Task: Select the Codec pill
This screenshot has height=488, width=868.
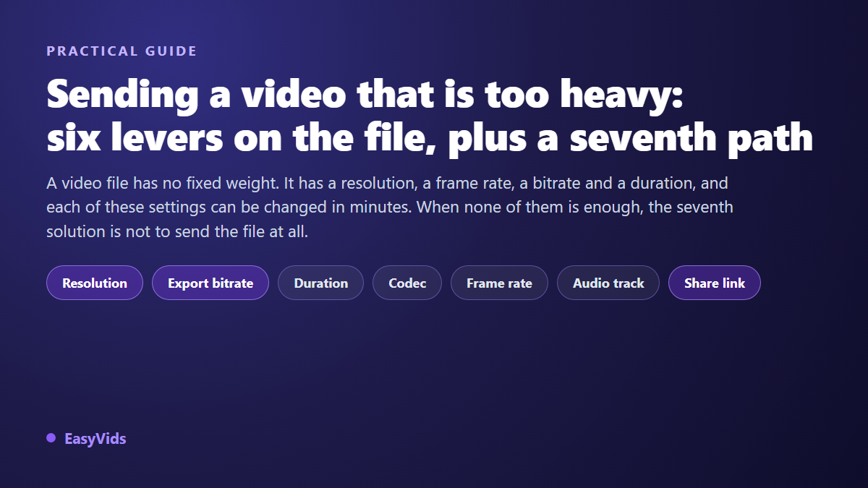Action: click(407, 283)
